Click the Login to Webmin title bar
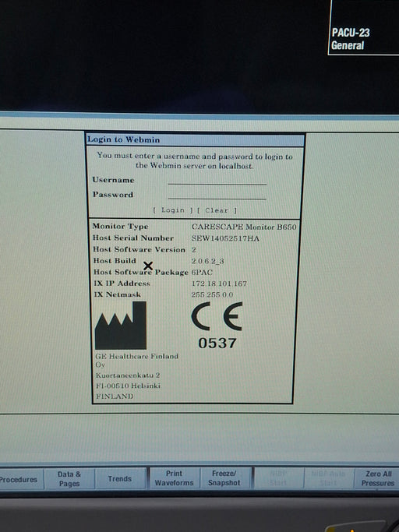The height and width of the screenshot is (532, 399). (x=196, y=139)
